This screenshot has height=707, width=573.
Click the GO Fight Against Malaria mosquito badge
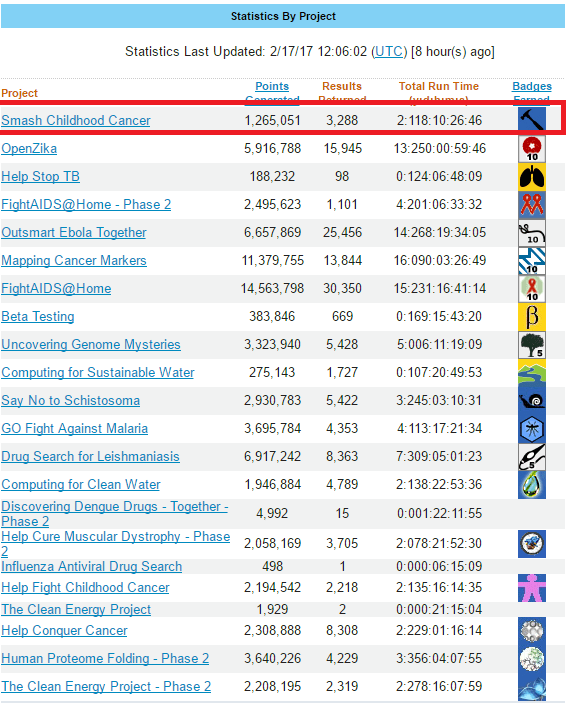pos(532,428)
